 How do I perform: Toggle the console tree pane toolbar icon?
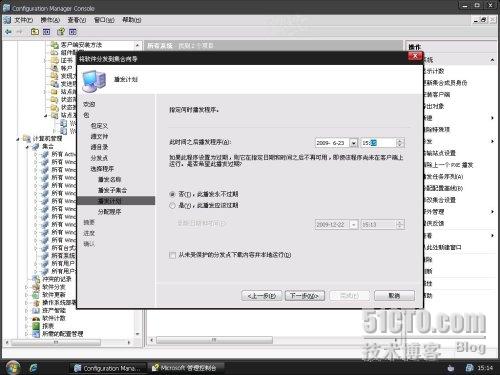(47, 32)
